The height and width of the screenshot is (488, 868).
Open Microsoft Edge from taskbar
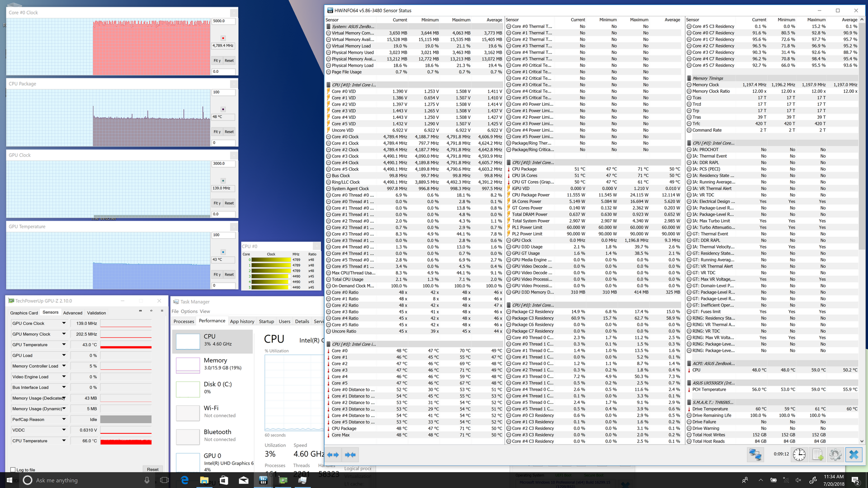point(184,480)
